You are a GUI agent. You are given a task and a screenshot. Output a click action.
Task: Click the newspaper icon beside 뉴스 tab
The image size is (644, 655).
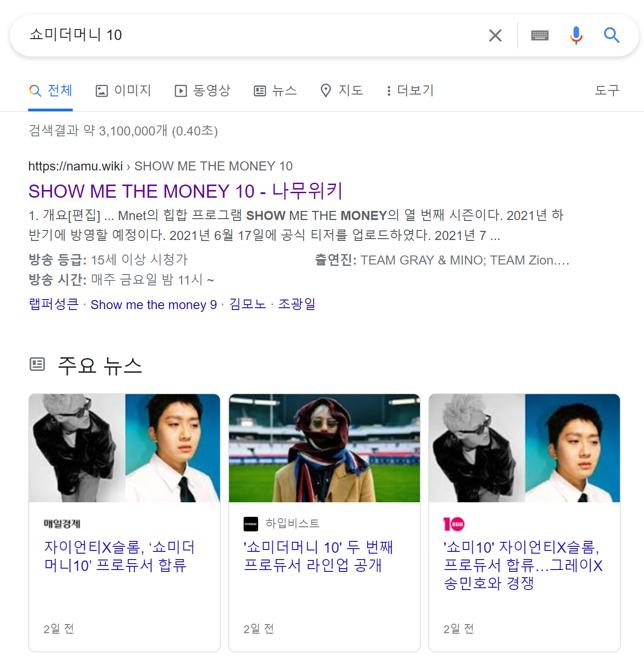pyautogui.click(x=260, y=91)
